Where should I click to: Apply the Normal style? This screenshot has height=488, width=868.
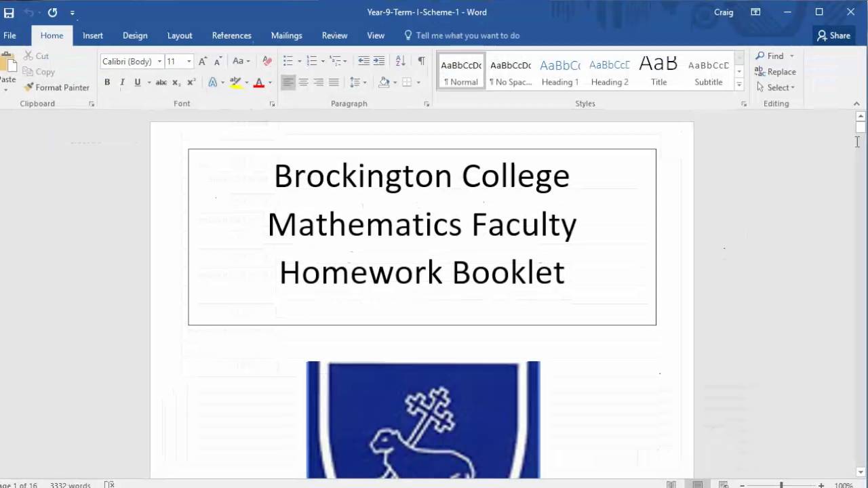pyautogui.click(x=461, y=71)
